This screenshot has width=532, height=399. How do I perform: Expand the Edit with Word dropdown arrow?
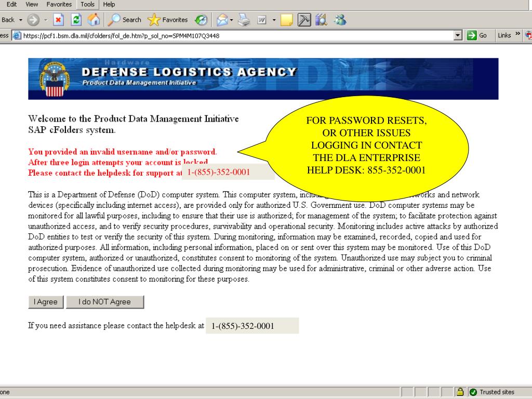(x=274, y=20)
